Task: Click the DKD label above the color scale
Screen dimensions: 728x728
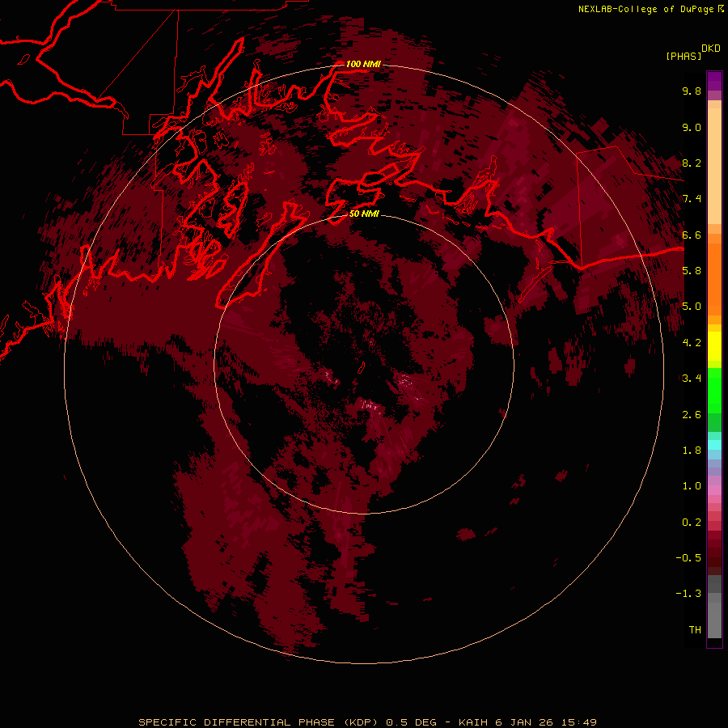Action: [711, 49]
